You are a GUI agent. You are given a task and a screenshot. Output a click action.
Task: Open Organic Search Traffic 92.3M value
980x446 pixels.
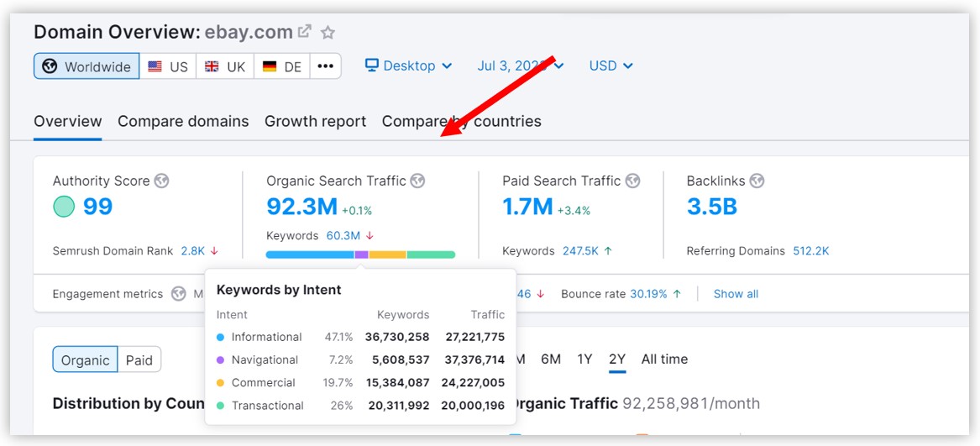(x=301, y=207)
